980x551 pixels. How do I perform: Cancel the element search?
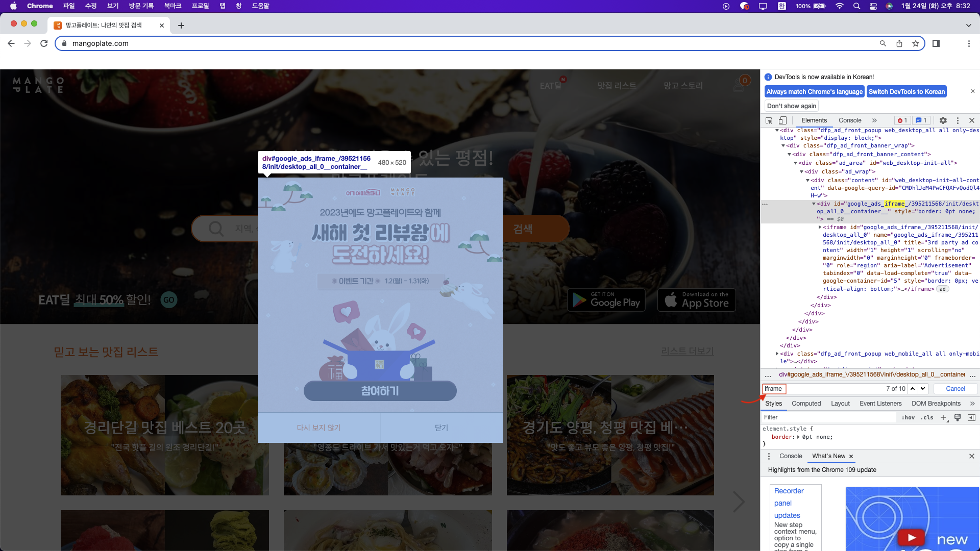[955, 389]
